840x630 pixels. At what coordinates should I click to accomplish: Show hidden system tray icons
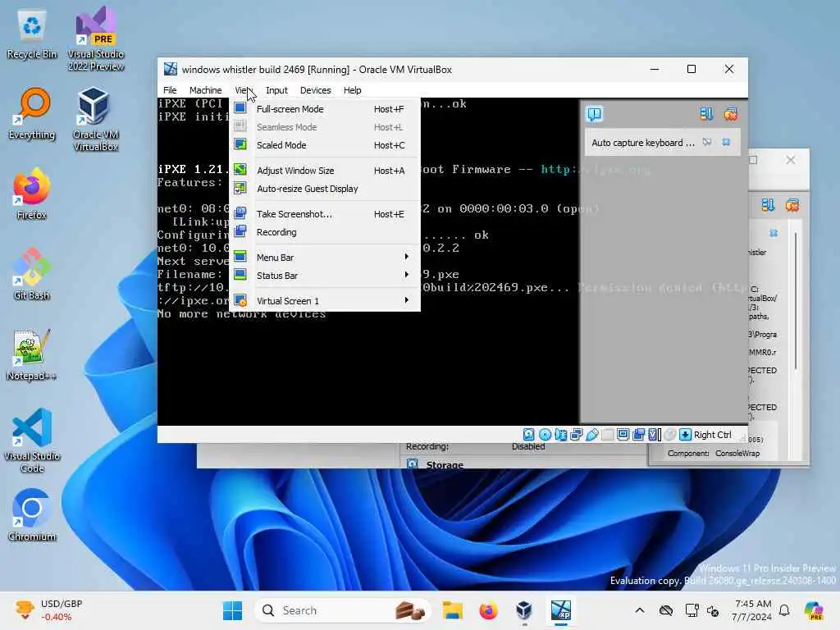coord(640,610)
